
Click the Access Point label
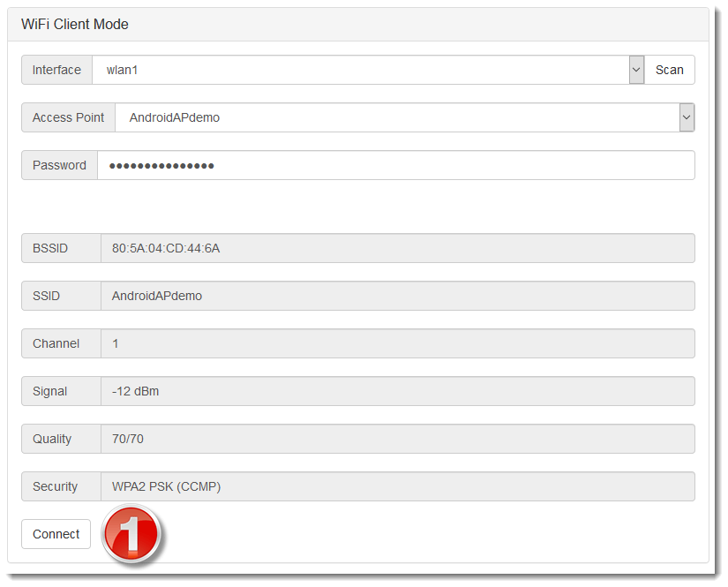68,117
